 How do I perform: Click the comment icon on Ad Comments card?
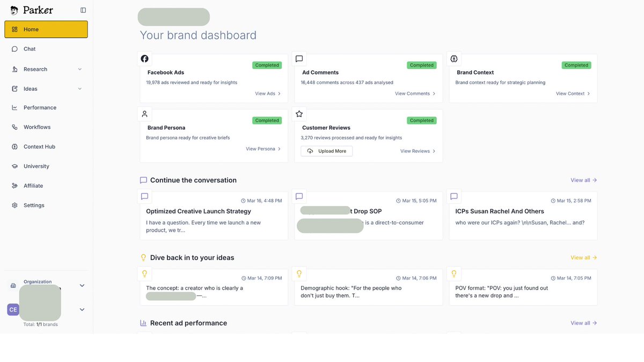(x=299, y=58)
